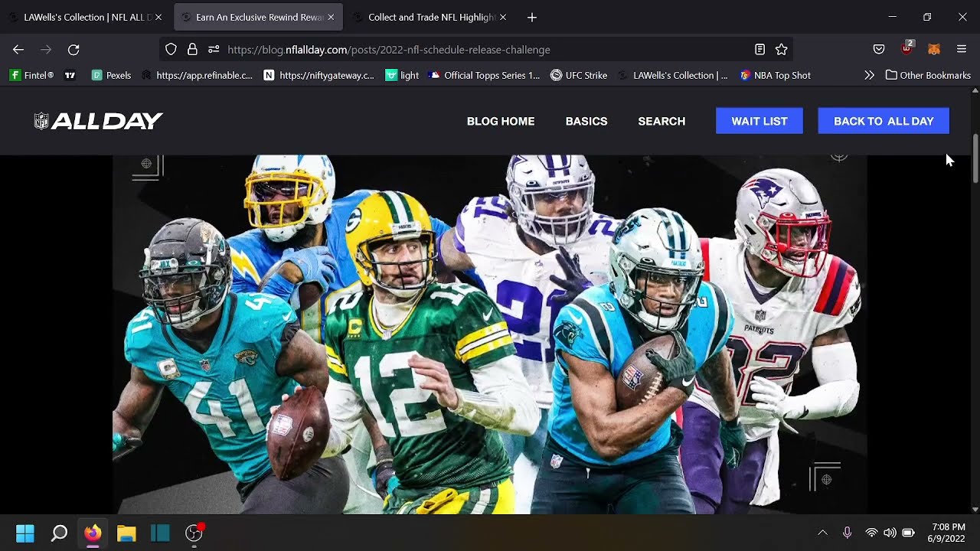
Task: Open the app.refinable bookmark
Action: point(198,75)
